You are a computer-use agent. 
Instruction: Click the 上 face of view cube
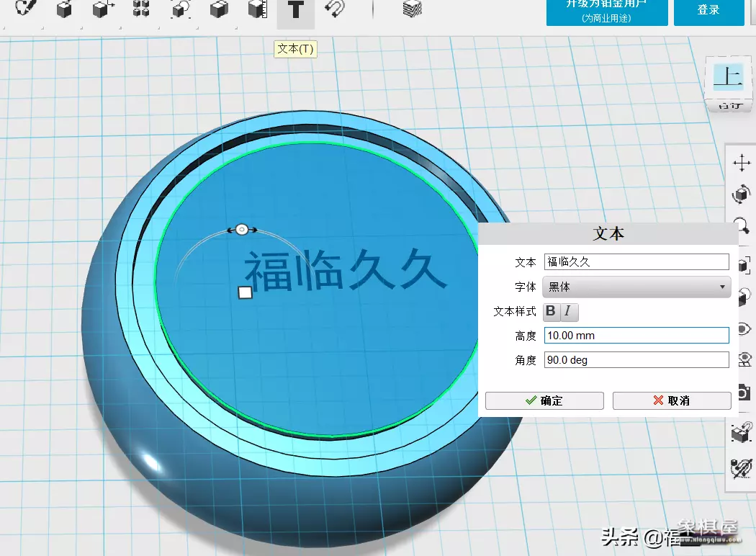(x=728, y=76)
